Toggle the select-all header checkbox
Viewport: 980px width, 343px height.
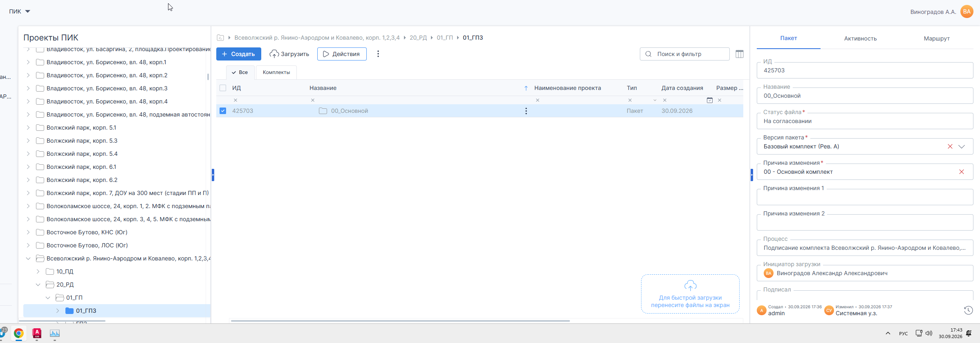coord(223,88)
